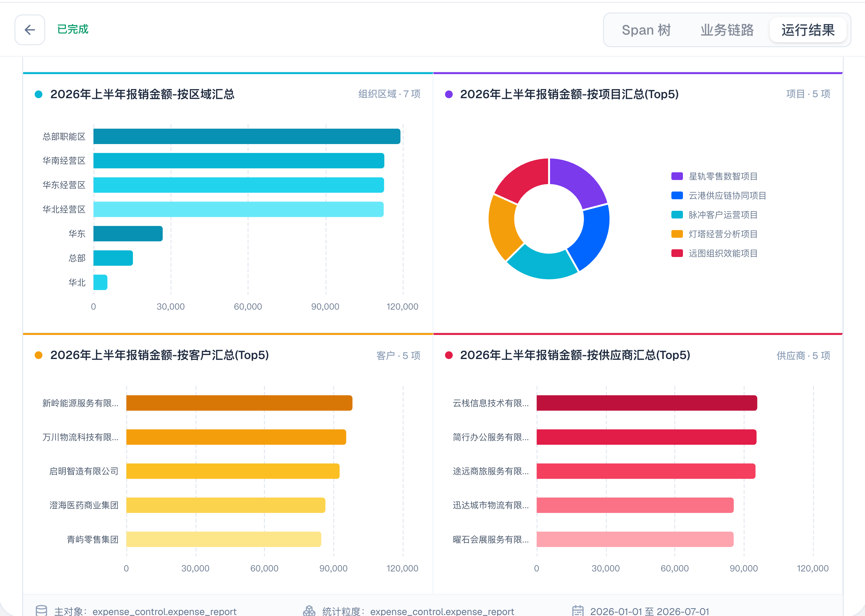Click the 云栈信息技术 supplier bar
The height and width of the screenshot is (616, 865).
pos(647,403)
